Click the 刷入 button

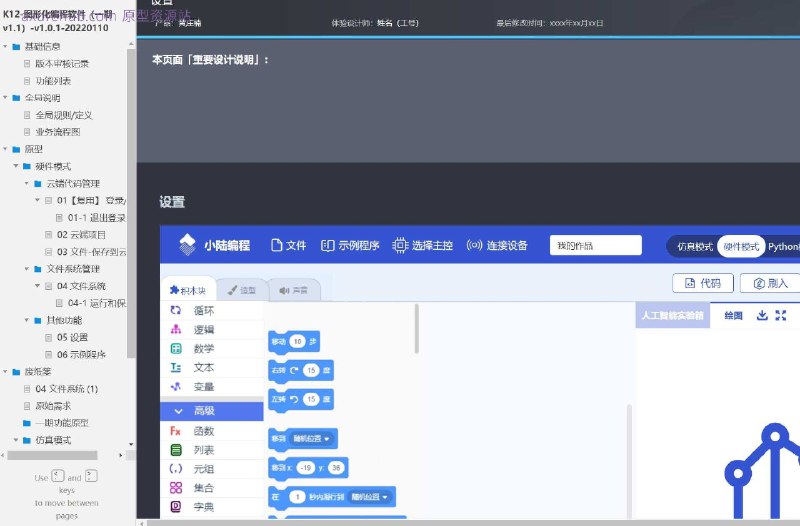tap(770, 283)
